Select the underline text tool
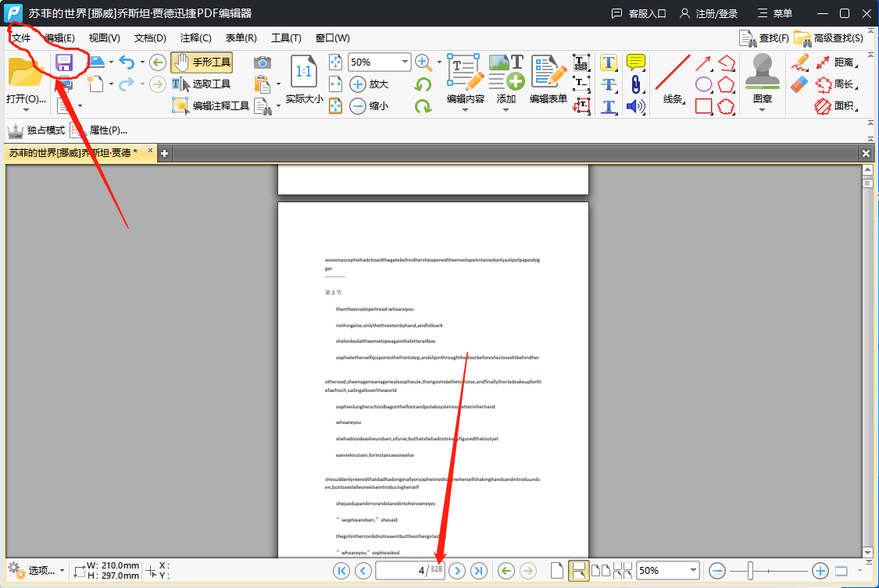This screenshot has width=879, height=588. pos(609,106)
